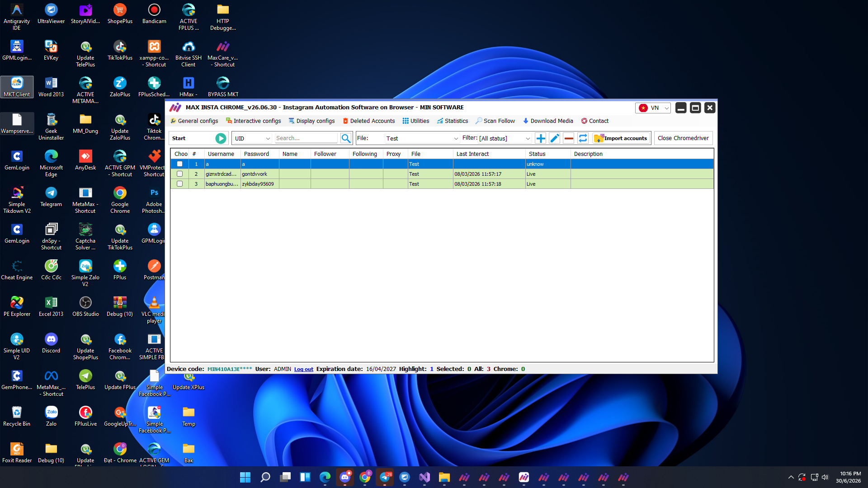Click the blue refresh list icon
This screenshot has height=488, width=868.
(583, 138)
